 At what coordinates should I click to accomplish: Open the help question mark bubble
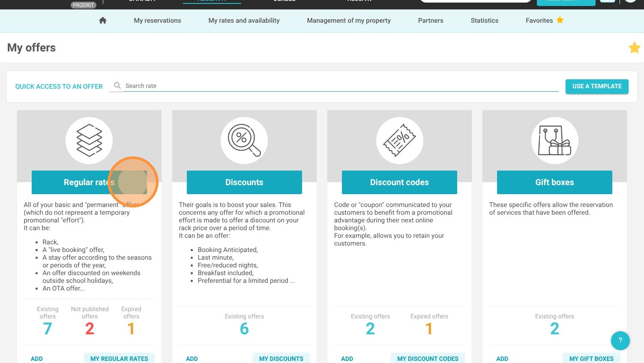pyautogui.click(x=620, y=341)
